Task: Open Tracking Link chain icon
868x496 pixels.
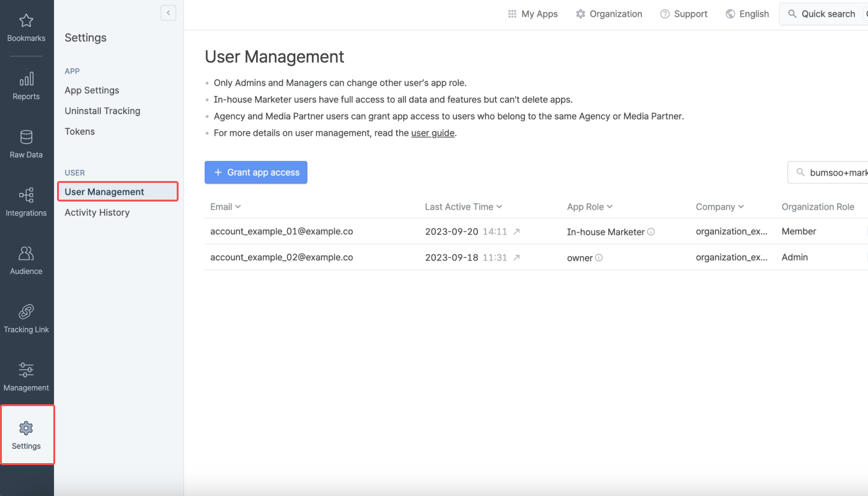Action: click(26, 312)
